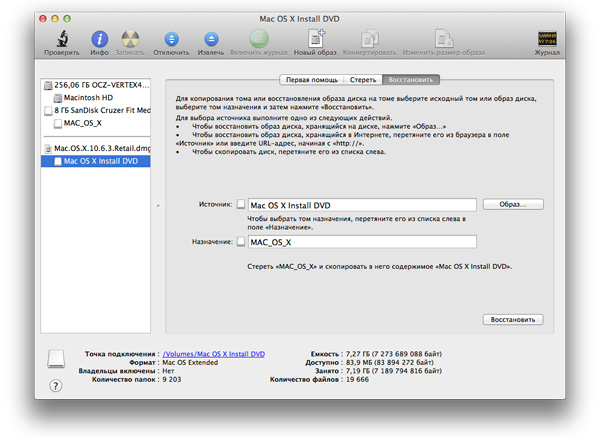
Task: Open help with the question mark button
Action: tap(56, 385)
